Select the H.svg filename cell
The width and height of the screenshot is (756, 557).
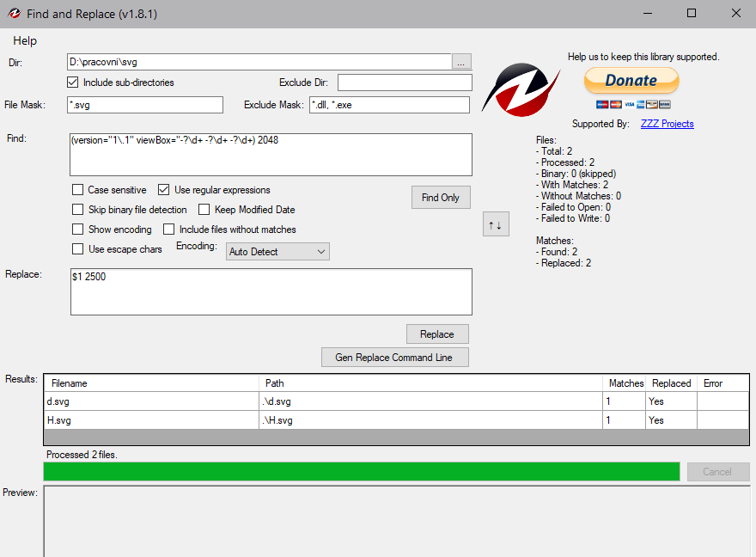[x=151, y=420]
